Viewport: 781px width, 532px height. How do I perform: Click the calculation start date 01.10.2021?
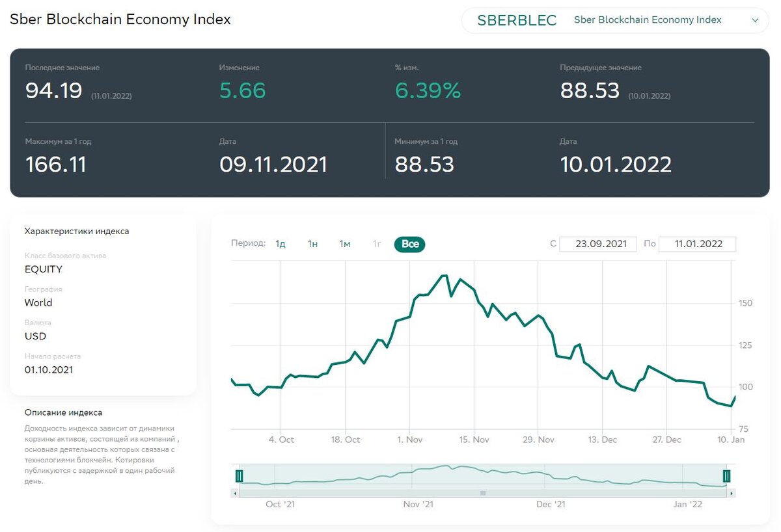coord(49,369)
